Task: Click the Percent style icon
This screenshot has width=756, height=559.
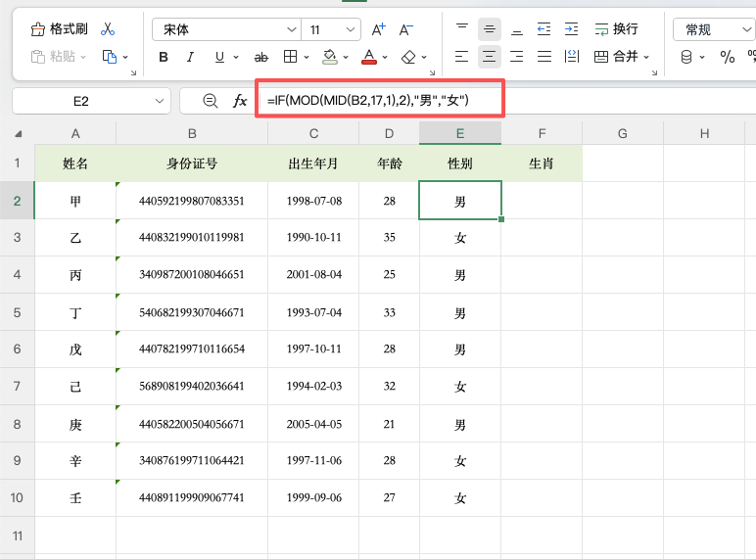Action: 727,57
